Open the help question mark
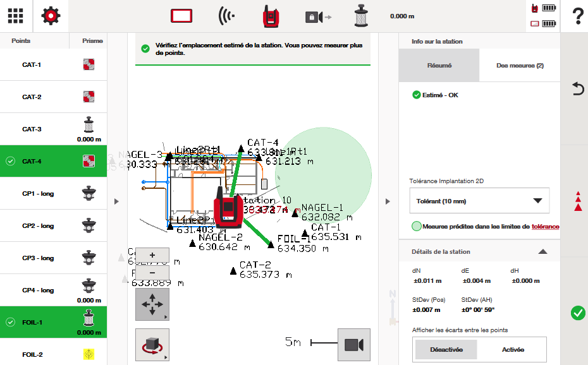This screenshot has height=365, width=588. 577,16
